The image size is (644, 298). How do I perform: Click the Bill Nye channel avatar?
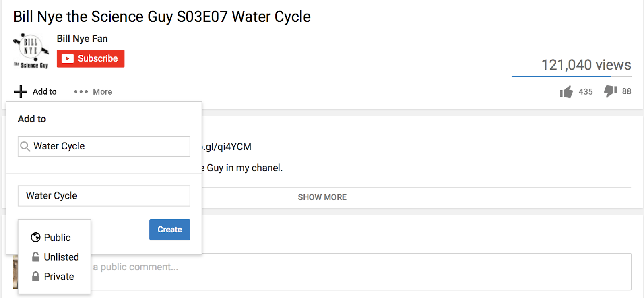click(x=31, y=52)
